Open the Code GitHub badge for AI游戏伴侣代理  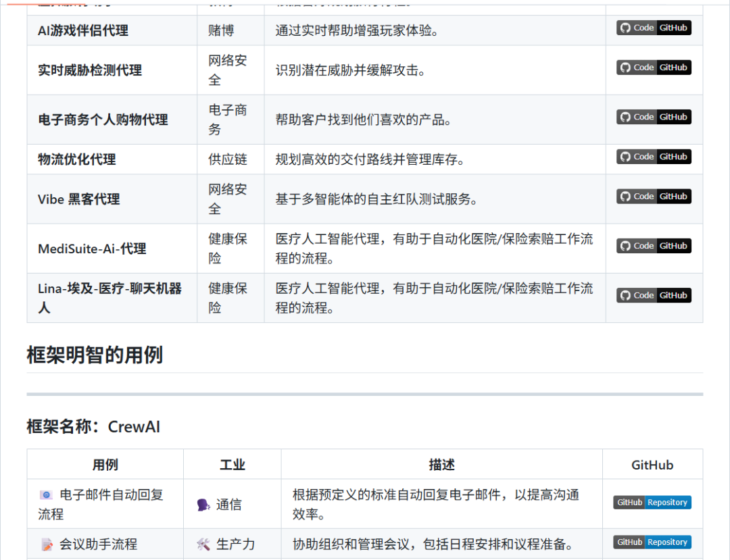click(x=654, y=28)
